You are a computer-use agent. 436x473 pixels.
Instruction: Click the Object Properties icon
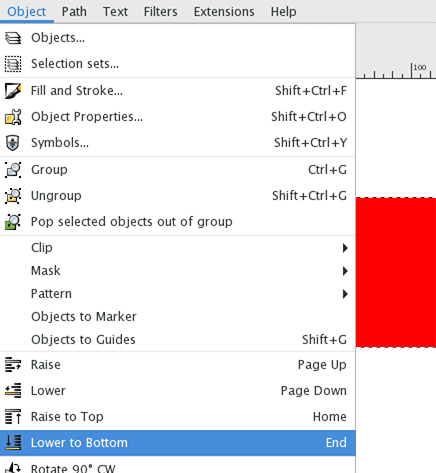point(13,117)
